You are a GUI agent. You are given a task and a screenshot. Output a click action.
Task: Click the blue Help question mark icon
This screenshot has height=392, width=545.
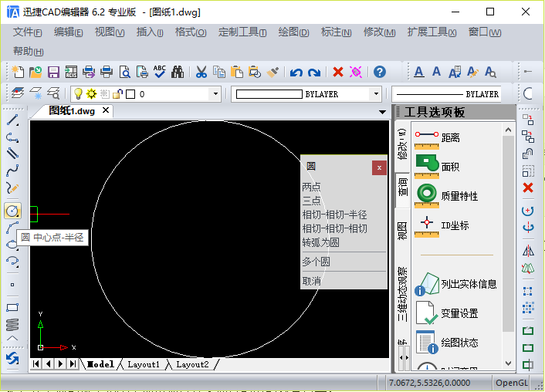380,72
